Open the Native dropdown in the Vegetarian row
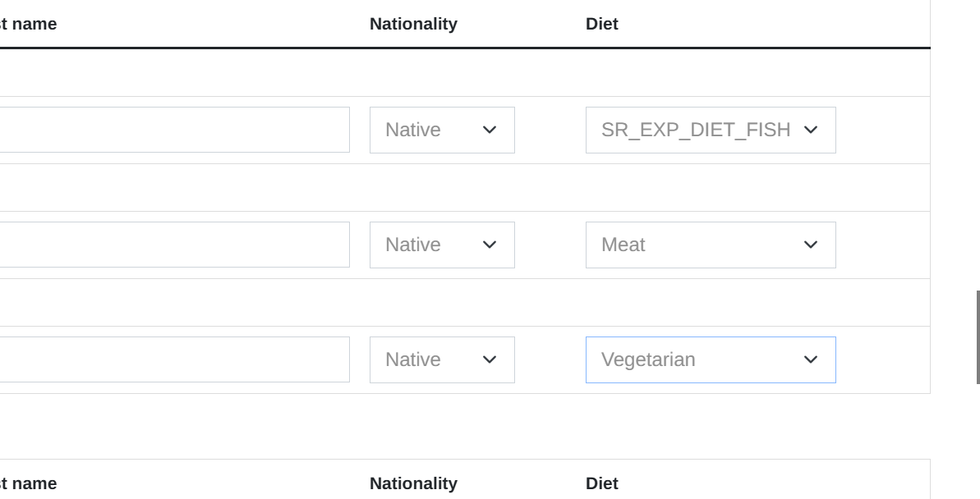 pos(442,359)
